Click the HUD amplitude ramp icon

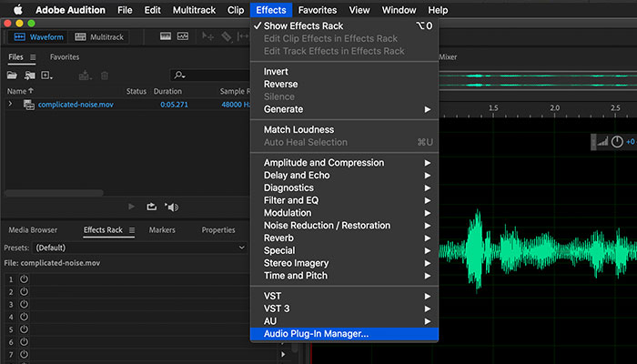point(602,142)
